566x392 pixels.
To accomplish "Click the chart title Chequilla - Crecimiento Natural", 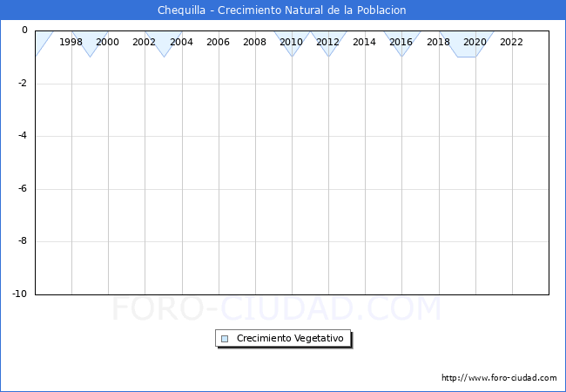I will 281,10.
